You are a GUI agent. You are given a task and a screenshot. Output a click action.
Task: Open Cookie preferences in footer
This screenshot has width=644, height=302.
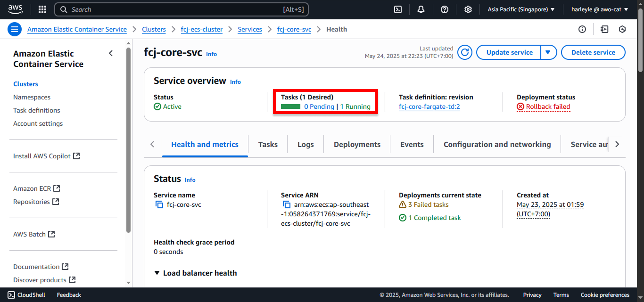tap(605, 295)
